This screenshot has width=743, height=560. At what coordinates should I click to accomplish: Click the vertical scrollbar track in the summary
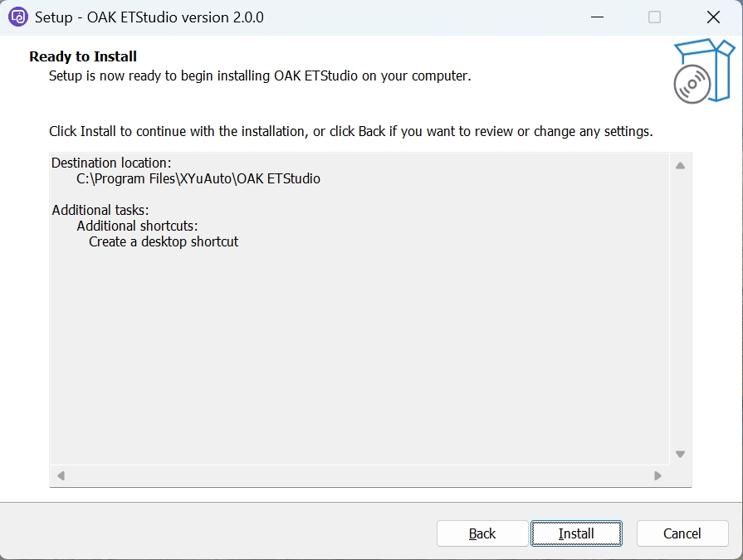[680, 309]
